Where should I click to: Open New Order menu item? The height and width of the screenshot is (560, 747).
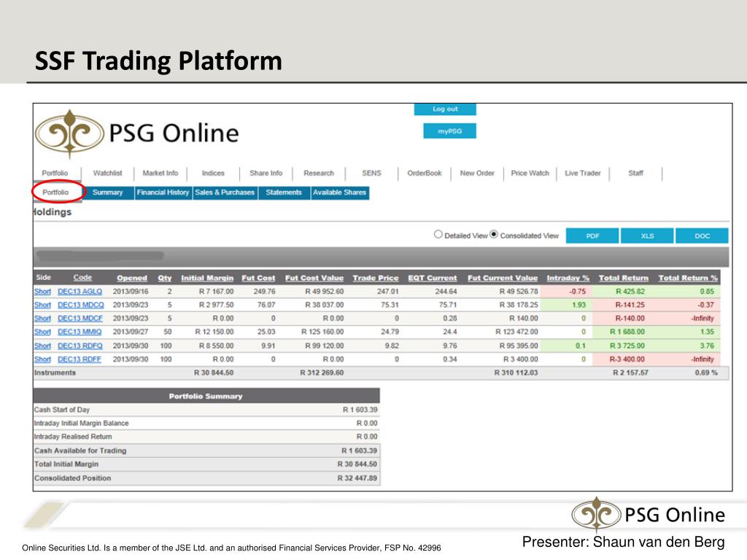[x=477, y=173]
